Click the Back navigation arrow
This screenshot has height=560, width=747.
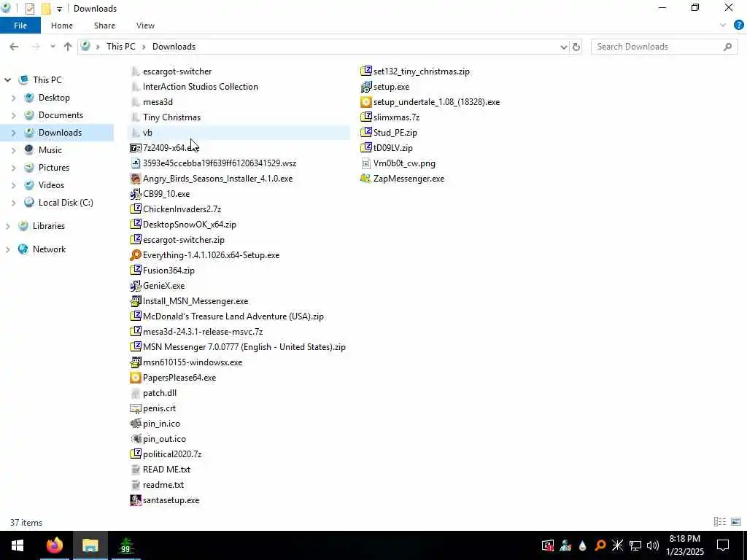14,47
